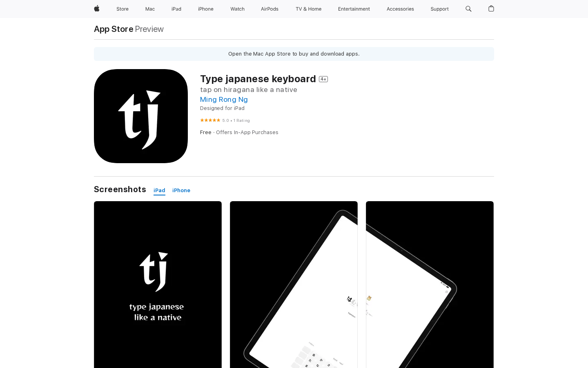Viewport: 588px width, 368px height.
Task: Open the AirPods menu
Action: pos(269,9)
